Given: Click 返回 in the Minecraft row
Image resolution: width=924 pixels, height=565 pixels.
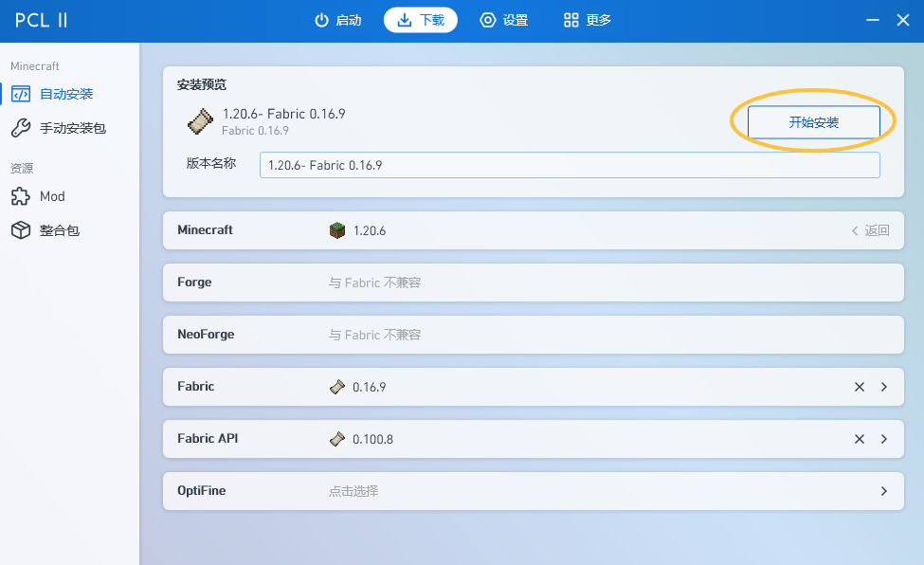Looking at the screenshot, I should tap(870, 230).
